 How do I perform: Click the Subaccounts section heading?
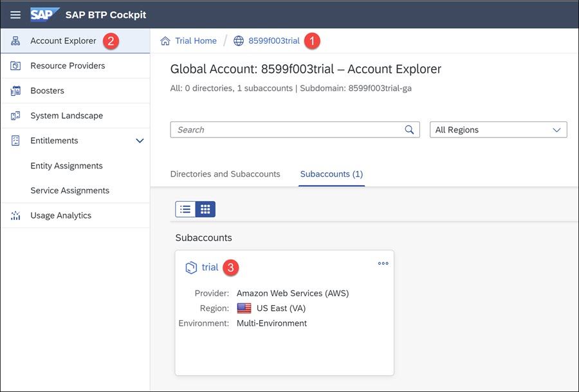click(203, 238)
